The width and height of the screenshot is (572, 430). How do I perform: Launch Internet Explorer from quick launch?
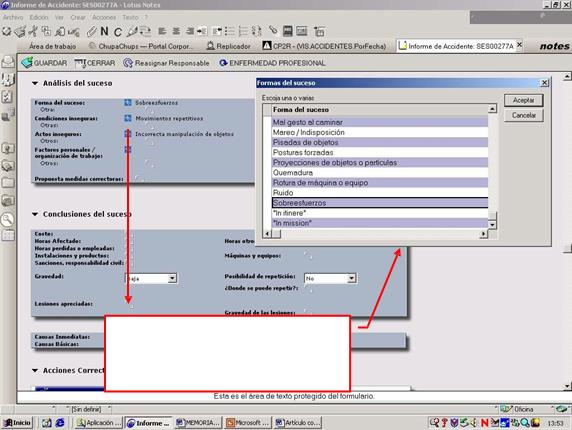click(60, 423)
